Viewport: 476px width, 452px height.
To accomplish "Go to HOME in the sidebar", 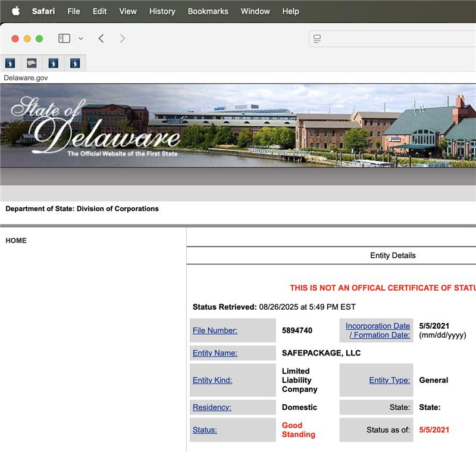I will (x=16, y=241).
